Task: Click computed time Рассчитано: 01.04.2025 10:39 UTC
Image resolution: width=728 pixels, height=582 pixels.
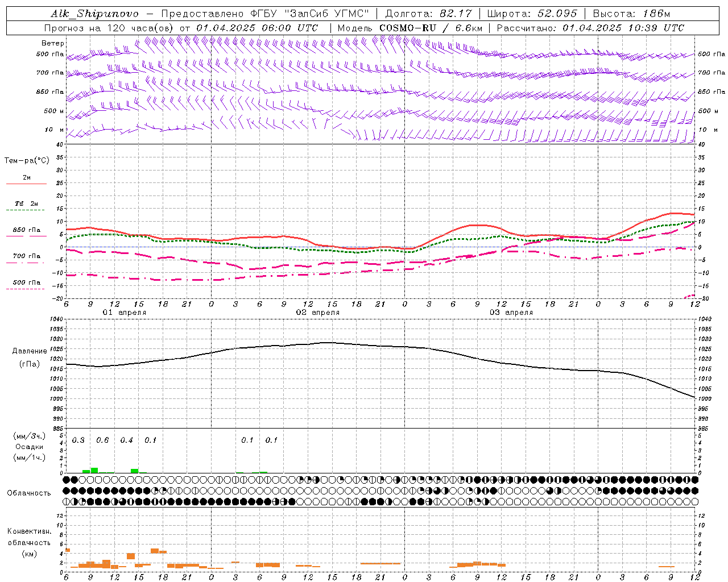Action: (590, 28)
